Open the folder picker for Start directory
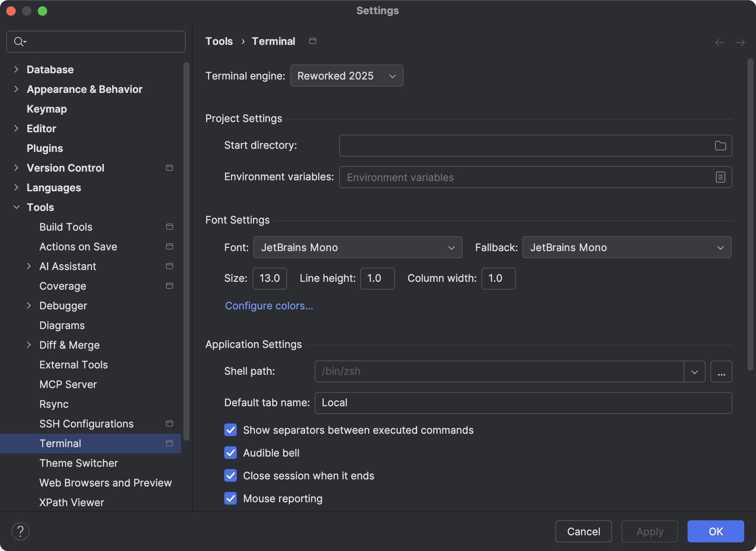Image resolution: width=756 pixels, height=551 pixels. [x=720, y=145]
